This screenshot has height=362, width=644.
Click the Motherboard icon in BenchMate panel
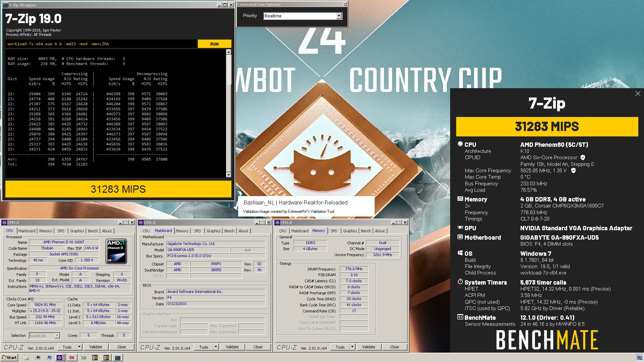460,237
